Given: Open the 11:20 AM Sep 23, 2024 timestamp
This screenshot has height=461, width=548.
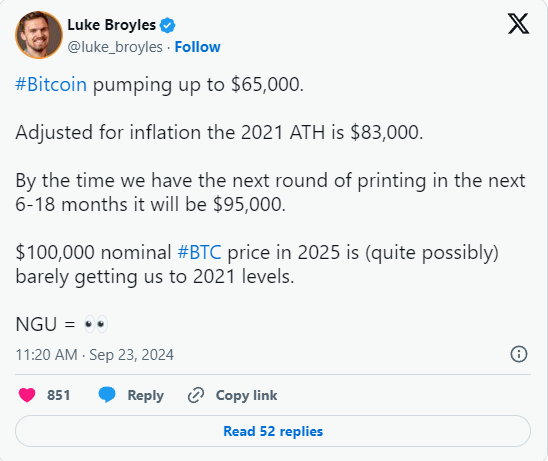Looking at the screenshot, I should (x=94, y=355).
